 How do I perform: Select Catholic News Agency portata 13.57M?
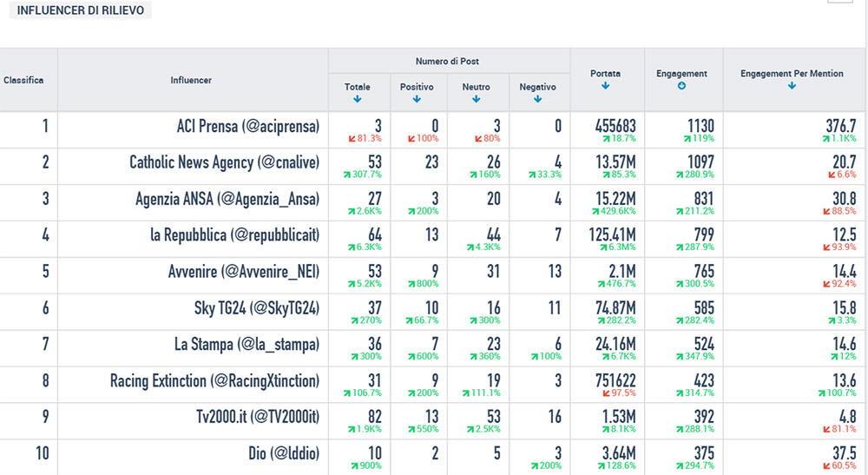pyautogui.click(x=615, y=162)
